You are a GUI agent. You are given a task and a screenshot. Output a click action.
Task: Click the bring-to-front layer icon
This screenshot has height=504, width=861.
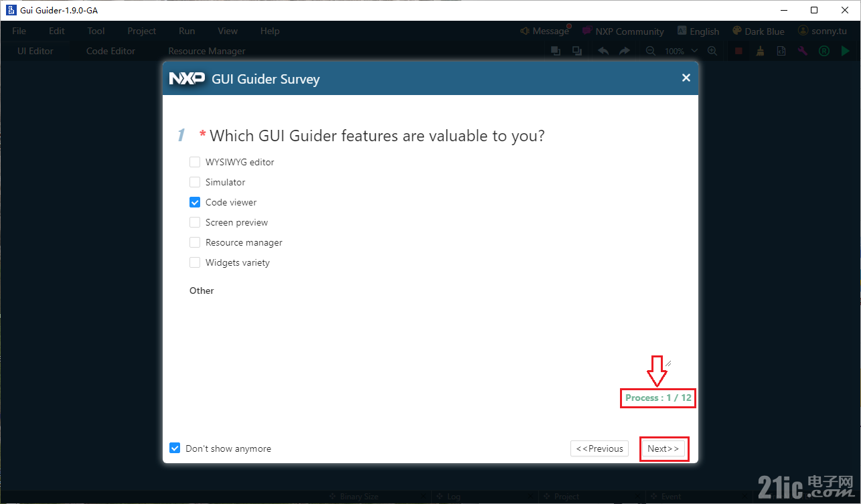(555, 51)
